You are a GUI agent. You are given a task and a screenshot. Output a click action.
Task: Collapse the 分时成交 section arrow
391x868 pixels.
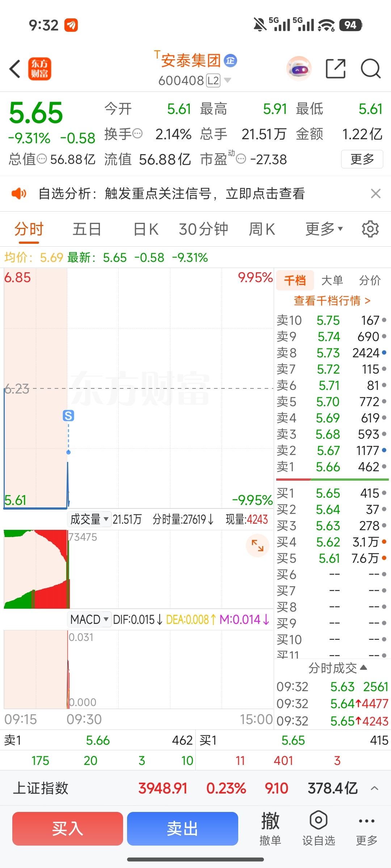(364, 668)
